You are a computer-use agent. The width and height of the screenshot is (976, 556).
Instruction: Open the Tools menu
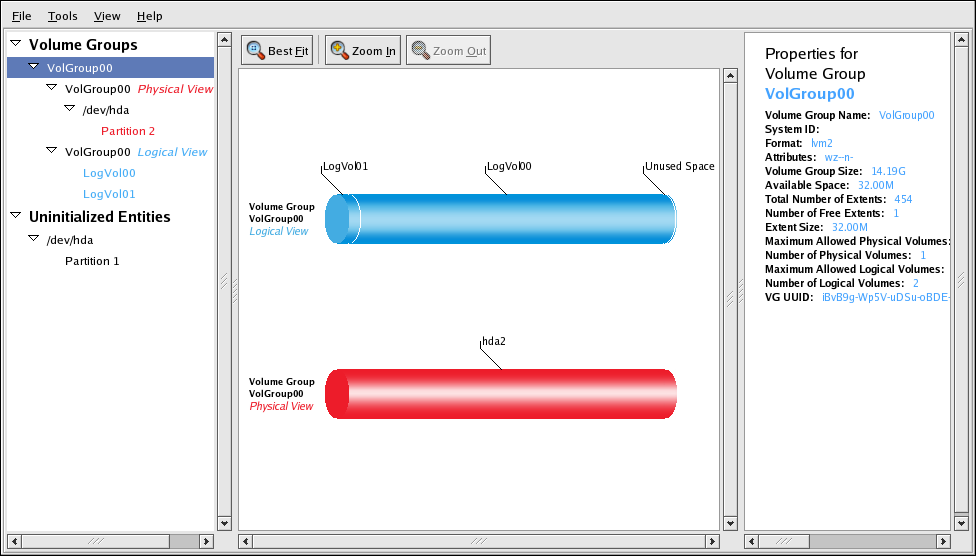[62, 16]
